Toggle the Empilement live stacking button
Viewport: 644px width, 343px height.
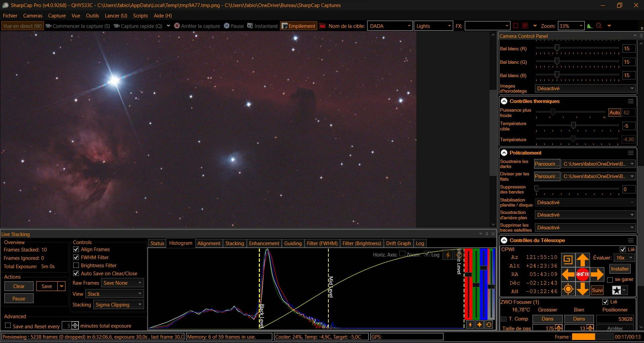point(298,26)
